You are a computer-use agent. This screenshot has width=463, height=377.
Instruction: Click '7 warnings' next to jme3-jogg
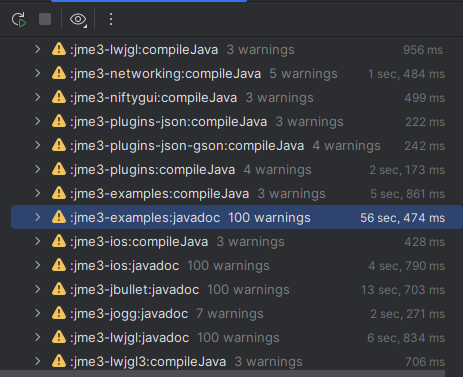(230, 314)
